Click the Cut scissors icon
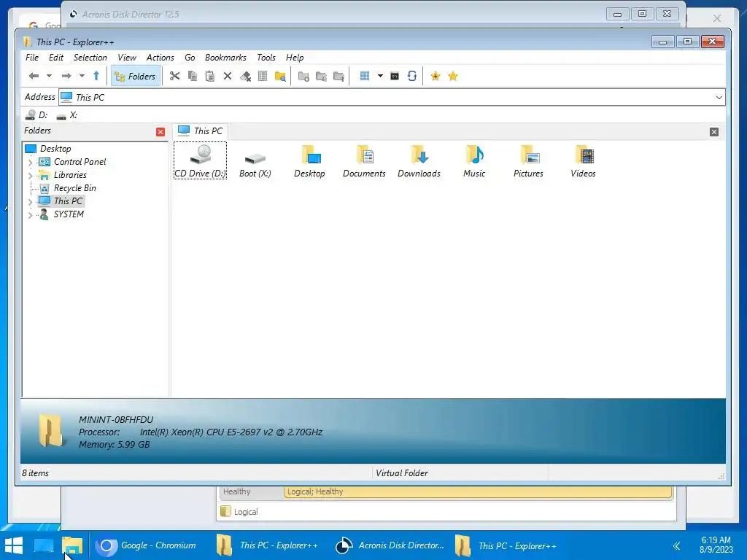The height and width of the screenshot is (560, 747). click(175, 76)
